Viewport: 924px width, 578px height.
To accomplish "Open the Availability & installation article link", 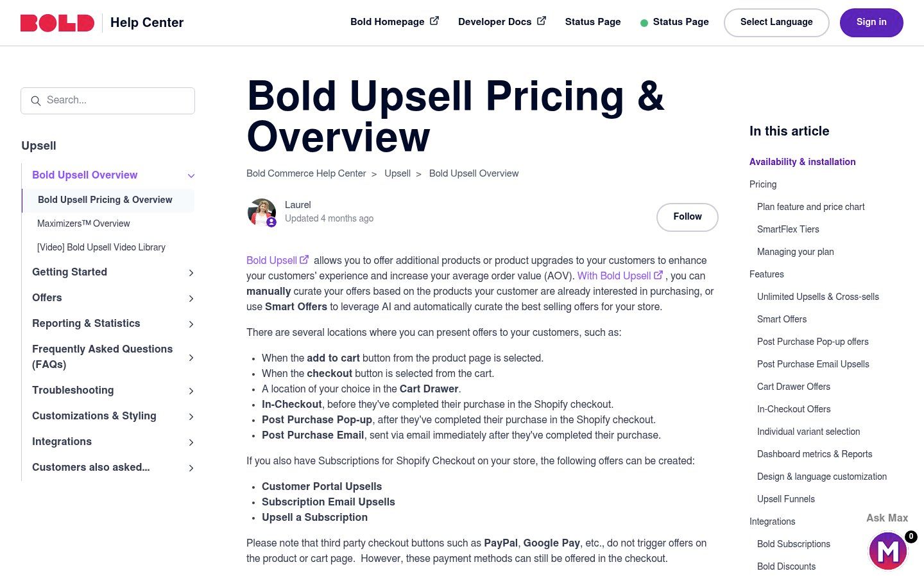I will (802, 162).
